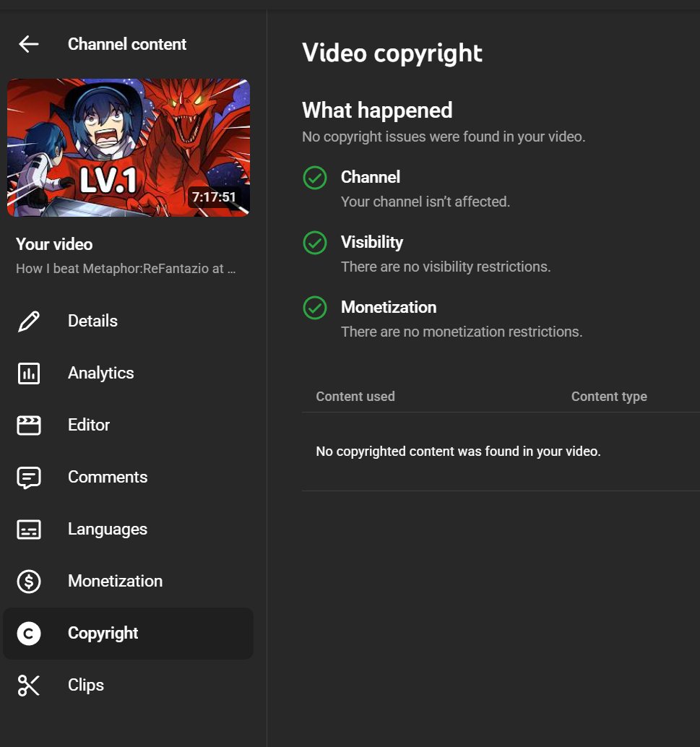
Task: Click the Copyright C icon
Action: coord(29,634)
